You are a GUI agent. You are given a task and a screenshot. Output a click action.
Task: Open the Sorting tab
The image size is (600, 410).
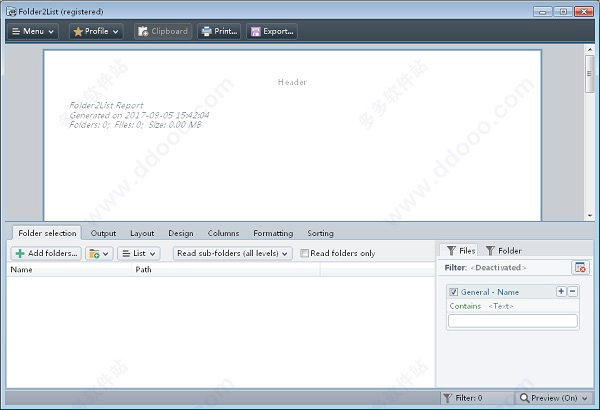click(320, 233)
